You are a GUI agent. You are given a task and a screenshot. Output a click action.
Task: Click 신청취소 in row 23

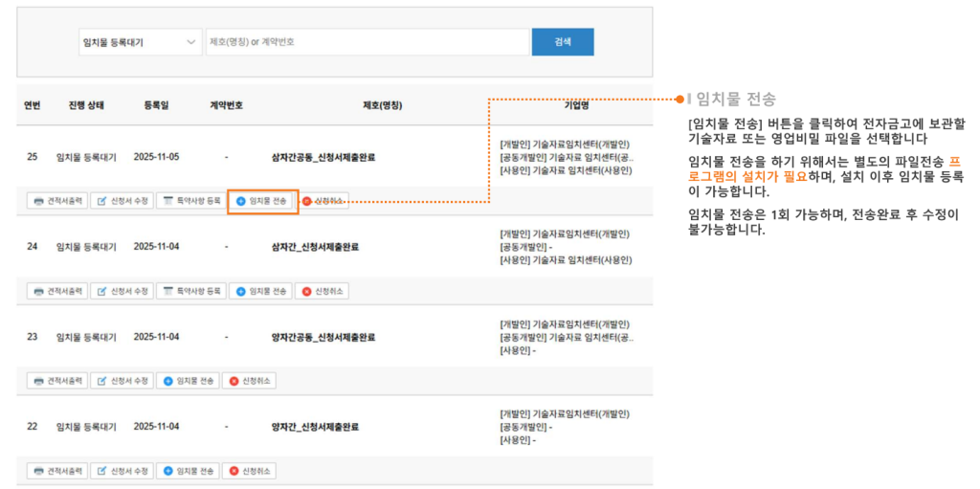pyautogui.click(x=250, y=381)
